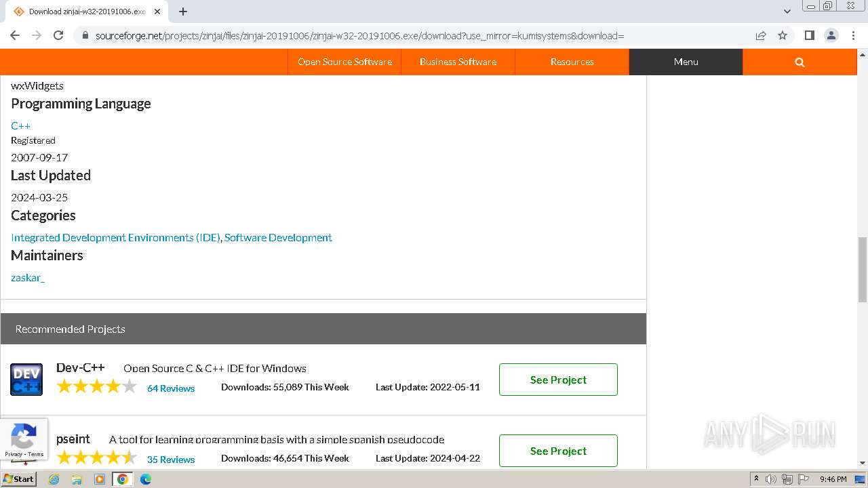
Task: Open Integrated Development Environments (IDE) category
Action: pos(115,237)
